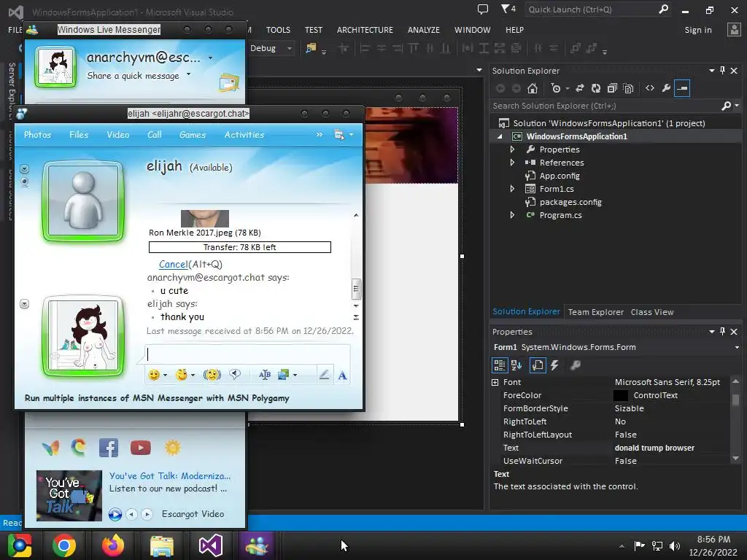
Task: Expand the Font property
Action: [495, 382]
